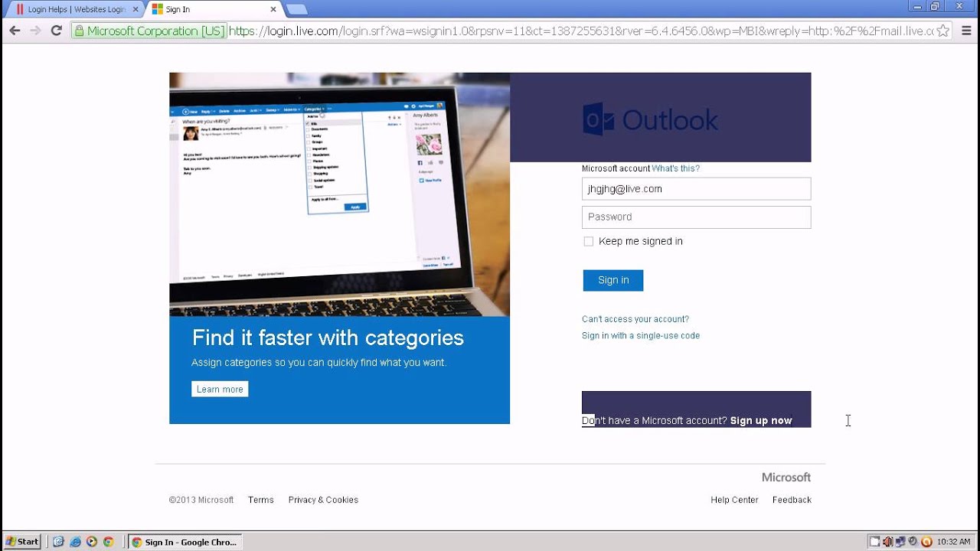Launch Chrome from the quick launch icon
980x551 pixels.
point(109,542)
